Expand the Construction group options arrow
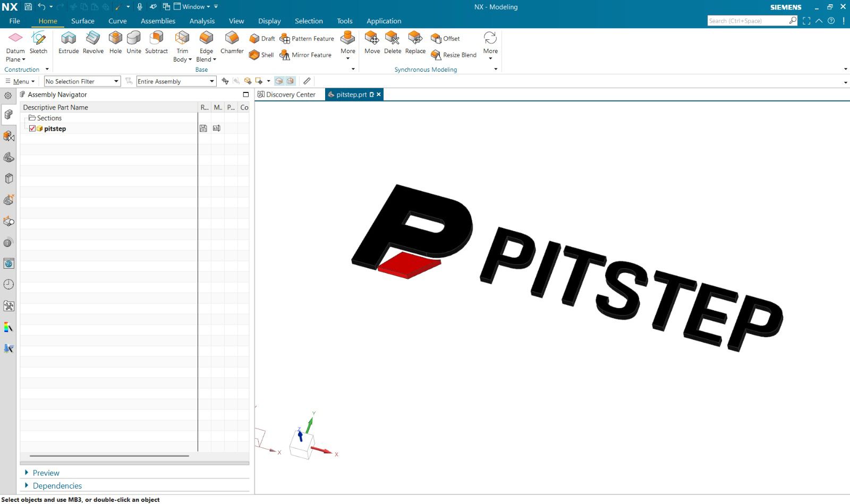 tap(47, 69)
